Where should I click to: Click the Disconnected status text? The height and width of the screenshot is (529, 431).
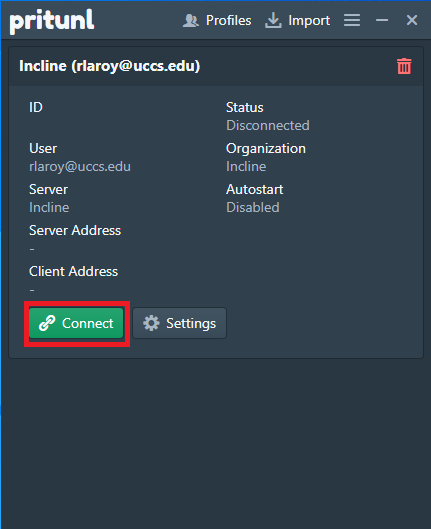pyautogui.click(x=268, y=126)
